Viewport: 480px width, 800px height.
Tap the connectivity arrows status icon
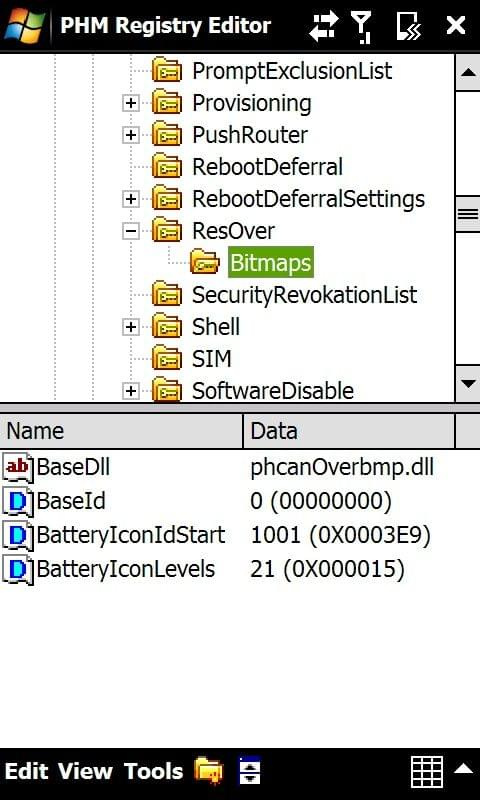tap(323, 25)
